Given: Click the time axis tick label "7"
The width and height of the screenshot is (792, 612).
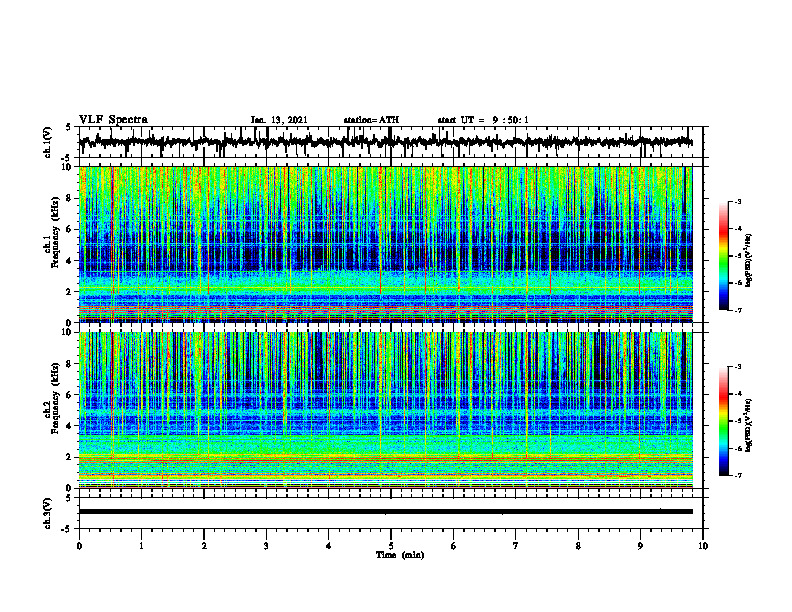Looking at the screenshot, I should [516, 546].
